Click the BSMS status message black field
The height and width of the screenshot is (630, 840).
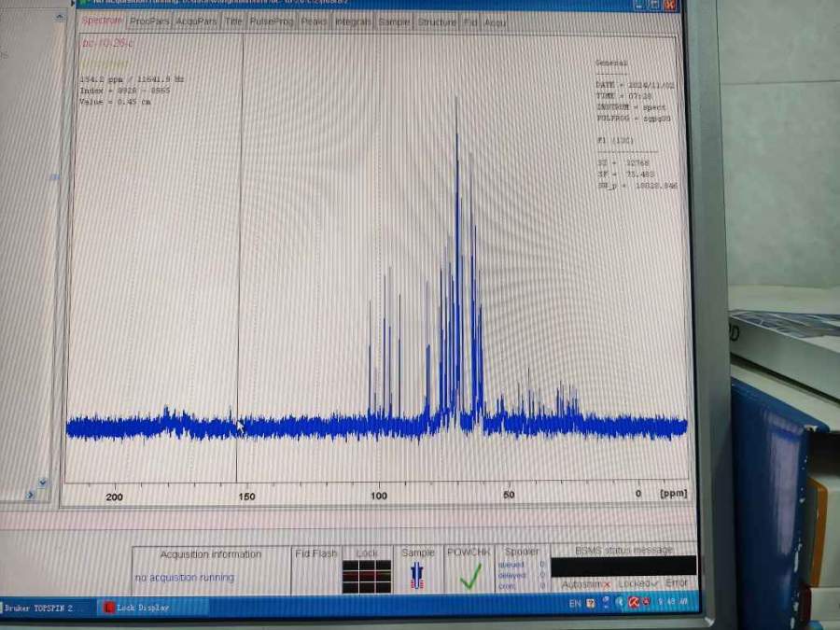tap(623, 566)
